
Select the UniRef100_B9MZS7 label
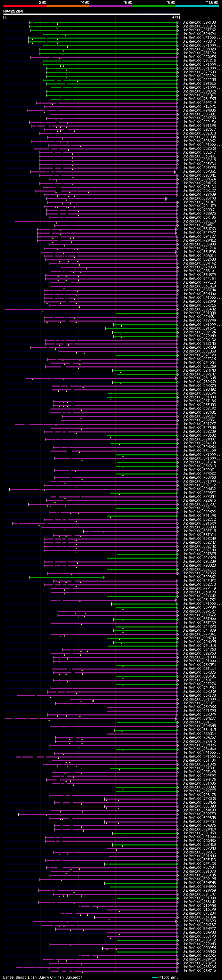click(x=199, y=718)
